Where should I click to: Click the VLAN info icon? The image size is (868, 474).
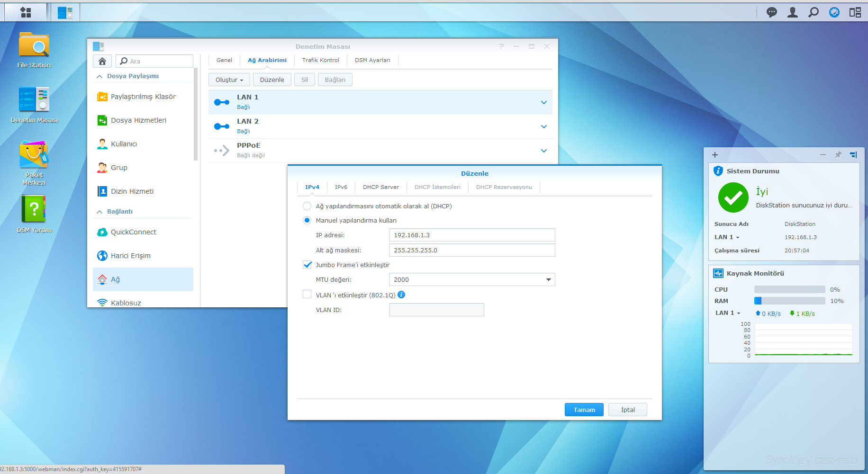click(401, 295)
